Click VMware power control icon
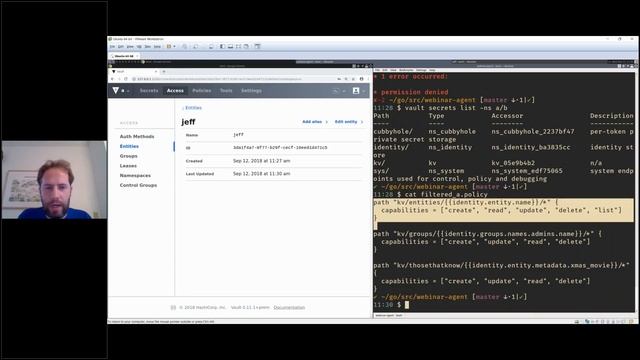 pyautogui.click(x=169, y=47)
